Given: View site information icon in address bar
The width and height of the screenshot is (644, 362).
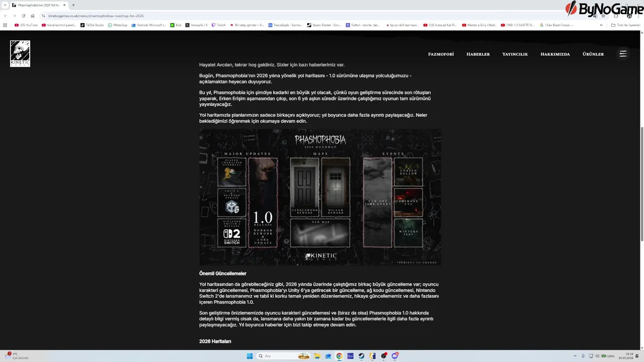Looking at the screenshot, I should tap(44, 16).
